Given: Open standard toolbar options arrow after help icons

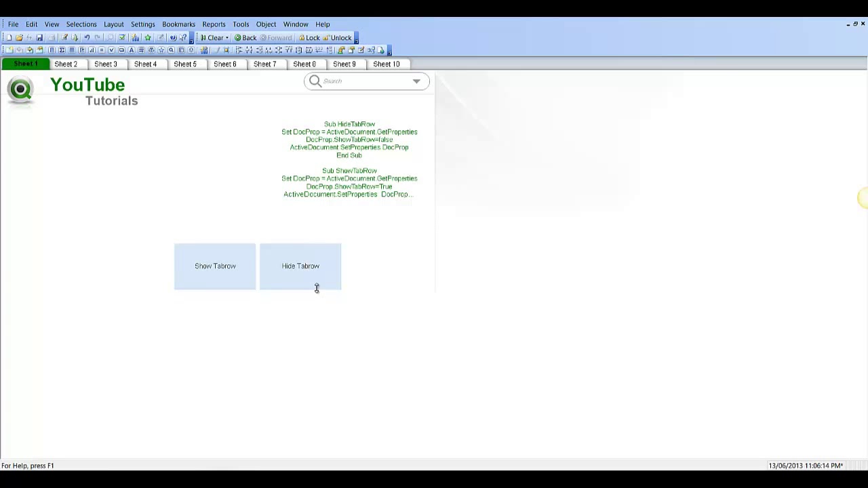Looking at the screenshot, I should [191, 39].
